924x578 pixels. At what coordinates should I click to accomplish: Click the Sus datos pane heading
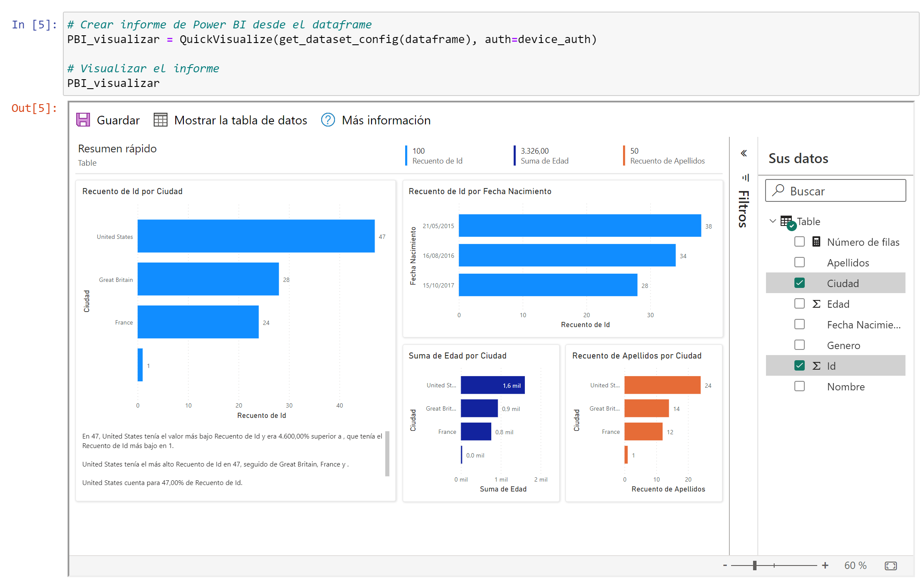(x=798, y=158)
